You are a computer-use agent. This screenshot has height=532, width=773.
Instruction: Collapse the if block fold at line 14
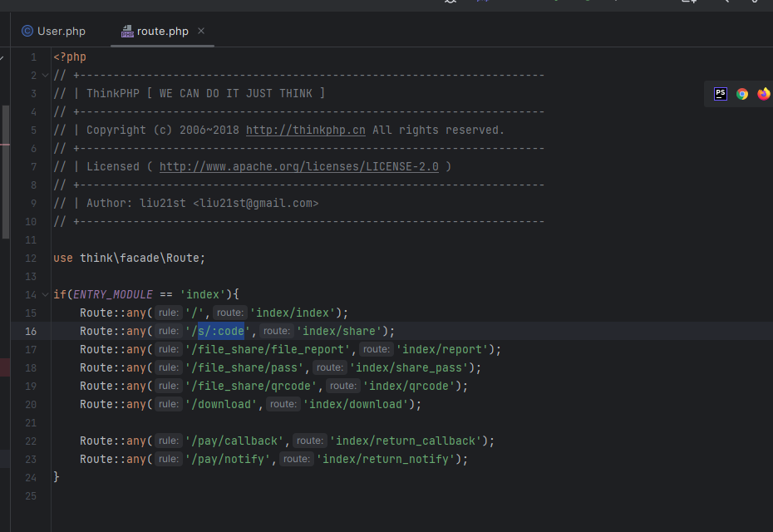(x=45, y=294)
